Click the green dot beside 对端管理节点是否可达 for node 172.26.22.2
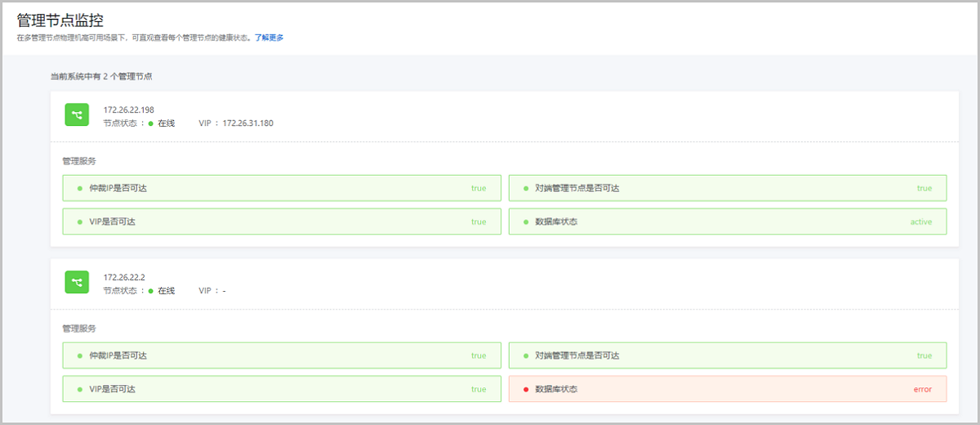This screenshot has height=425, width=980. point(526,356)
